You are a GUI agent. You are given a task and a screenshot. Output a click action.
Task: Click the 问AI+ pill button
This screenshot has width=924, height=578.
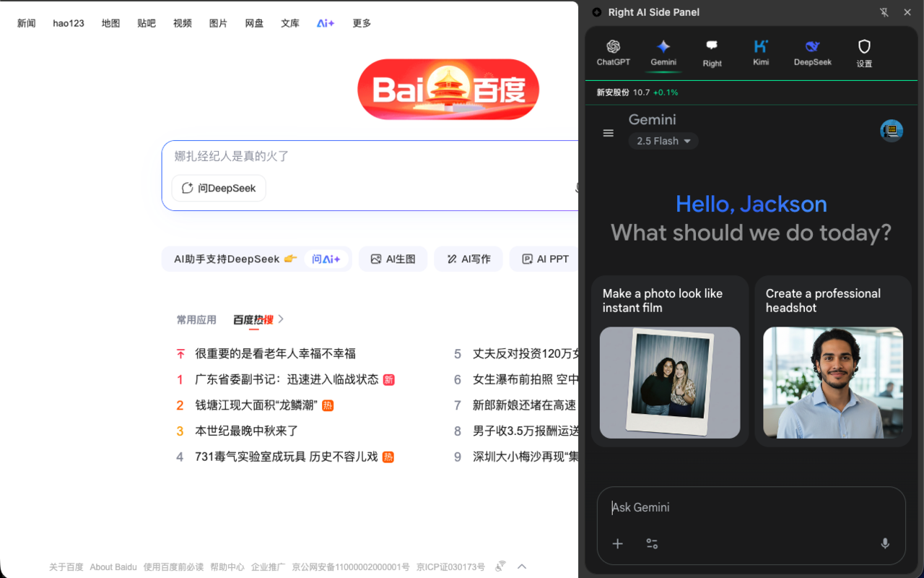[326, 259]
